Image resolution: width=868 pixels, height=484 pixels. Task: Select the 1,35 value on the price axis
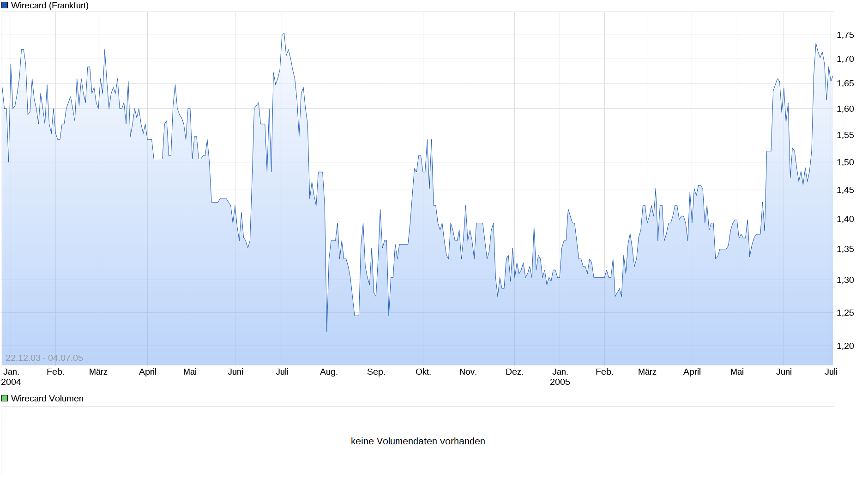click(845, 249)
